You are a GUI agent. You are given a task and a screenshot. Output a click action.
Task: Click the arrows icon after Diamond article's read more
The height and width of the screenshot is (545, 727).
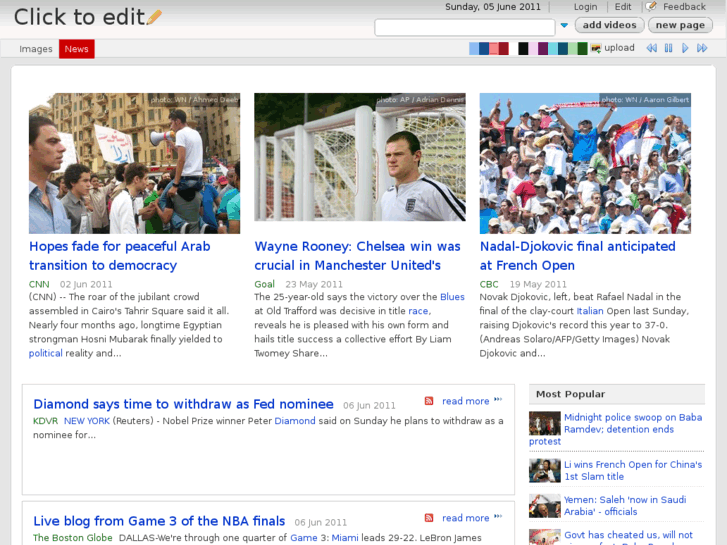(x=498, y=399)
